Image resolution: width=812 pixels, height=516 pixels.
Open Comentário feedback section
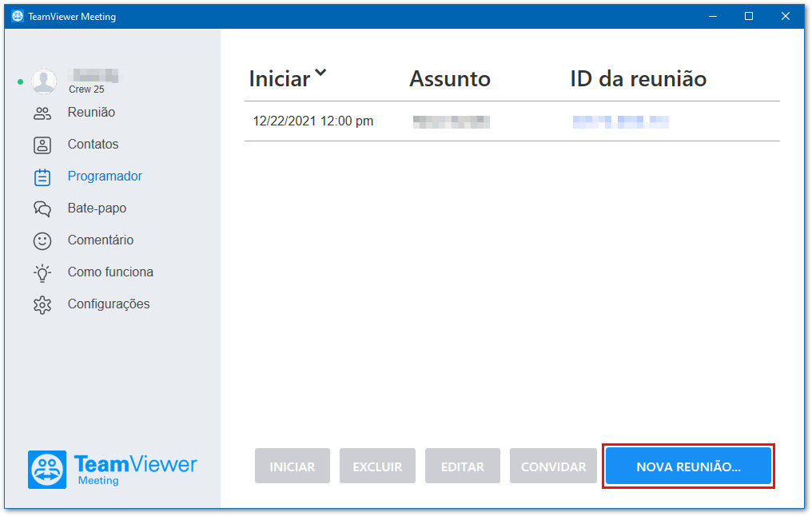101,240
